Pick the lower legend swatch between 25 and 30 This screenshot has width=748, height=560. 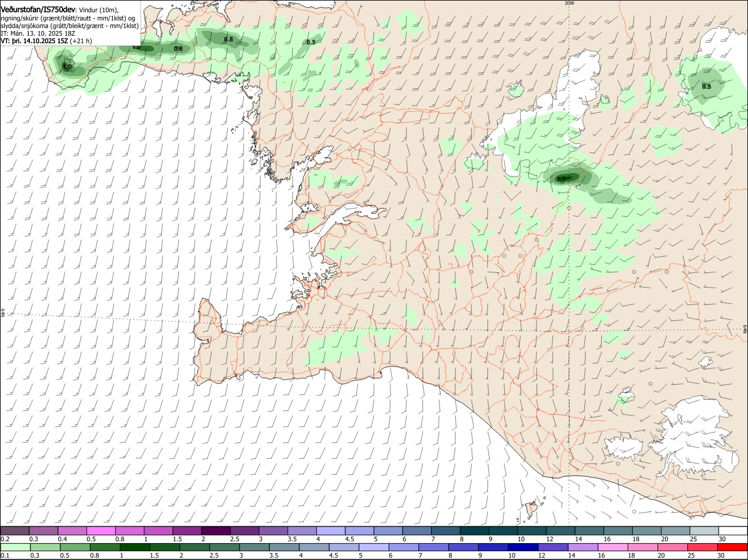pyautogui.click(x=703, y=547)
